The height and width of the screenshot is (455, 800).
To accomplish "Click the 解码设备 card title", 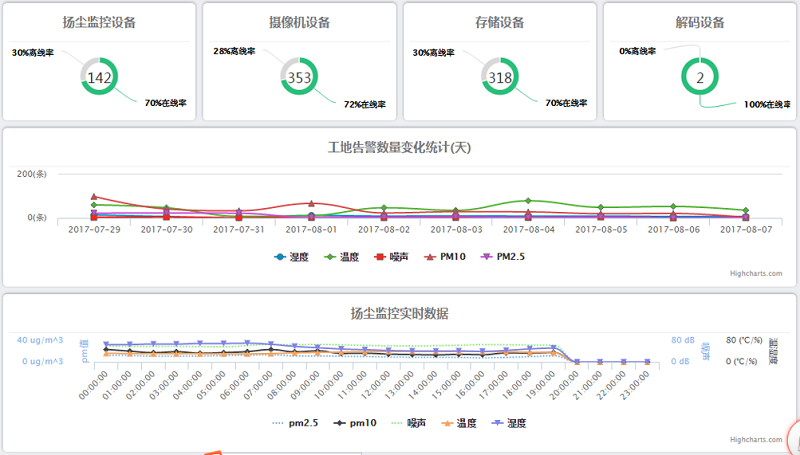I will [700, 23].
